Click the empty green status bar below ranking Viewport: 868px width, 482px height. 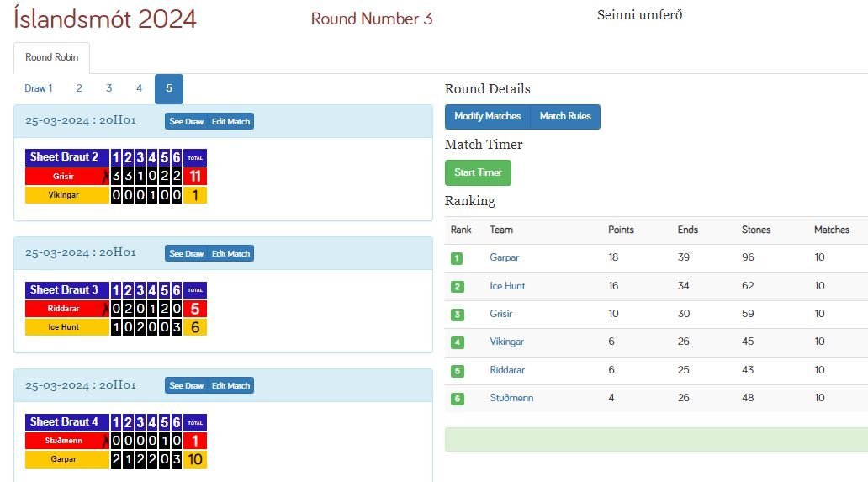[x=656, y=439]
